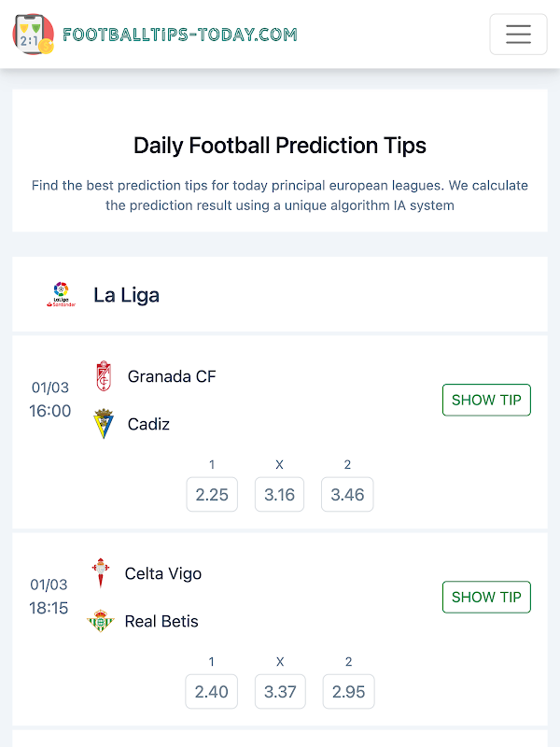Viewport: 560px width, 747px height.
Task: Click the Granada CF team crest
Action: click(x=103, y=376)
